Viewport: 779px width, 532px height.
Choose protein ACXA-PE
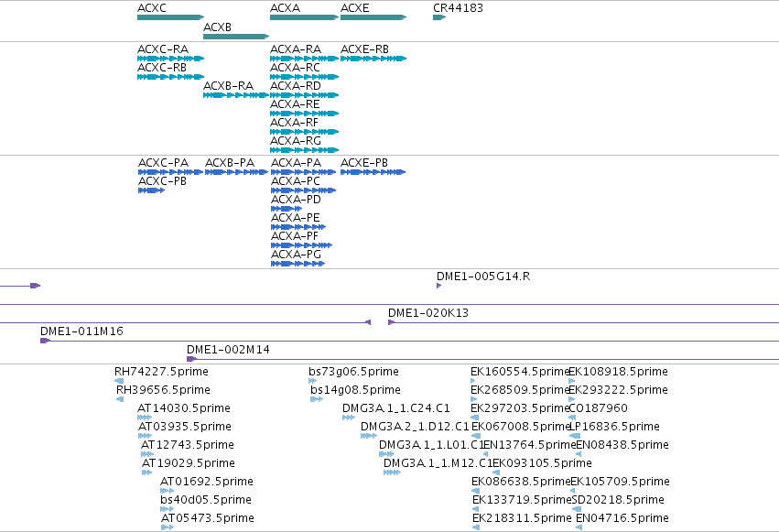click(298, 227)
